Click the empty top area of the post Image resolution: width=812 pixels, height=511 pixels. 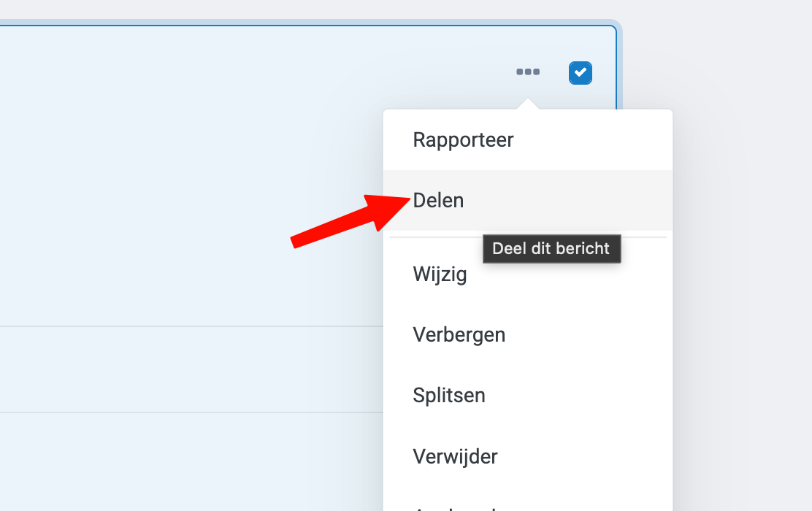coord(219,109)
